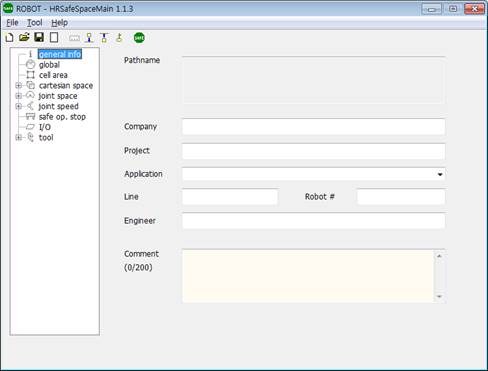This screenshot has height=371, width=488.
Task: Click the tool node icon
Action: coord(30,137)
